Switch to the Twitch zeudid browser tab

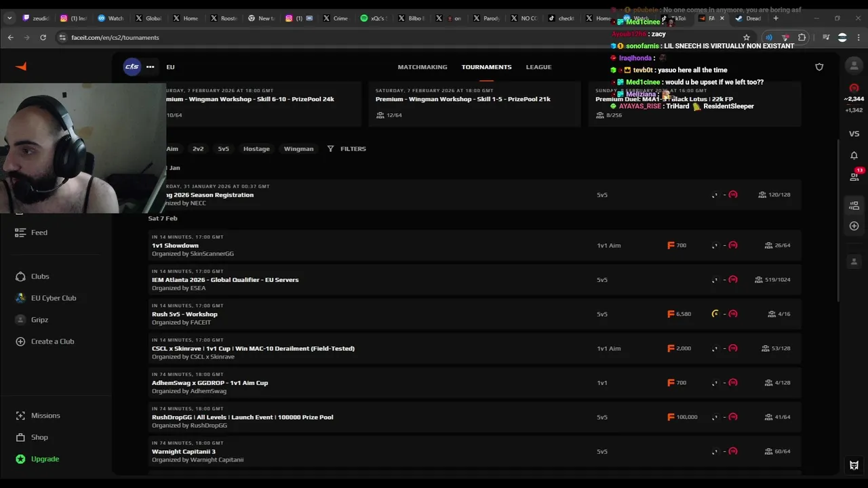pyautogui.click(x=35, y=18)
